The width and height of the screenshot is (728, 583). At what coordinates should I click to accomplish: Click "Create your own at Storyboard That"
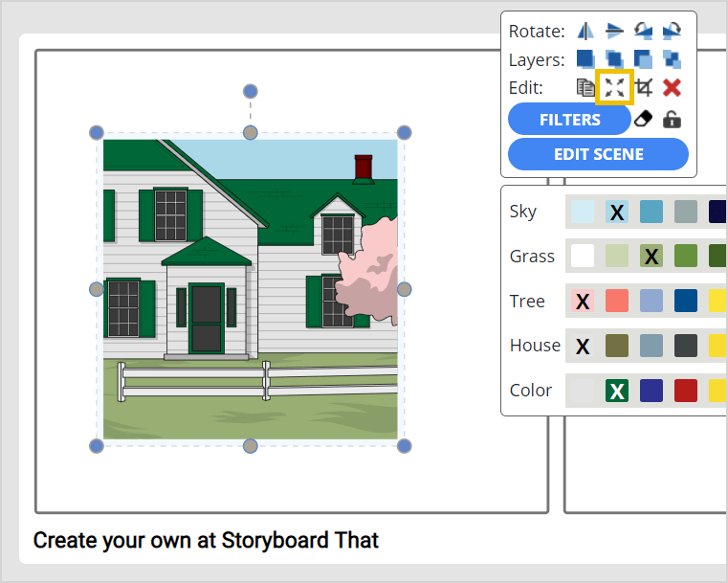point(206,540)
